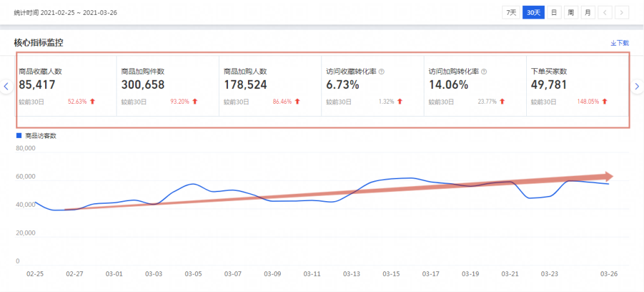Click the 02-25 x-axis date label
The height and width of the screenshot is (292, 644).
(x=35, y=274)
